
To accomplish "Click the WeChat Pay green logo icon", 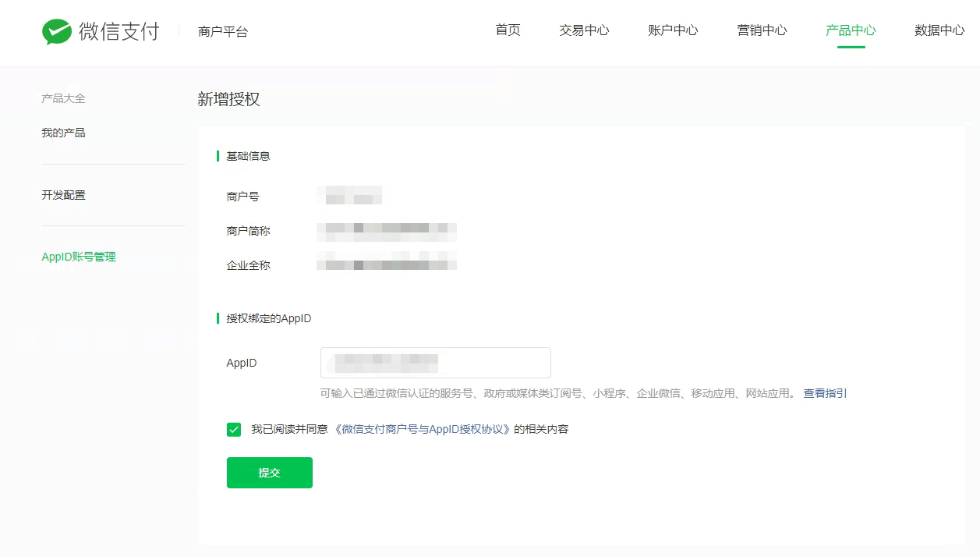I will coord(57,31).
